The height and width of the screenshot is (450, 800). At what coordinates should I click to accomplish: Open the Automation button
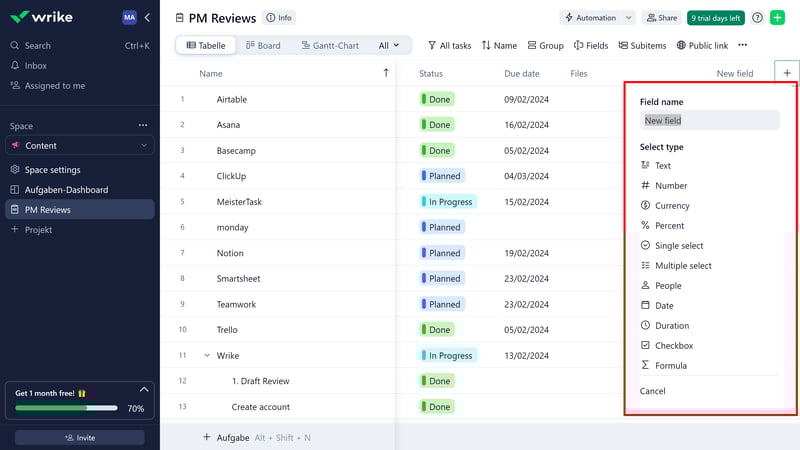590,18
